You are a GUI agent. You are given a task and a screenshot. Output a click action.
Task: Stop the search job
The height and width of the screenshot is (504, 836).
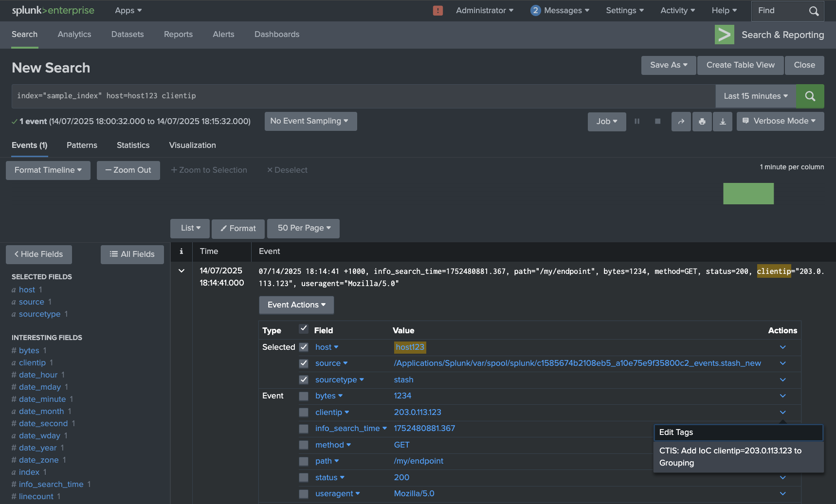(657, 122)
